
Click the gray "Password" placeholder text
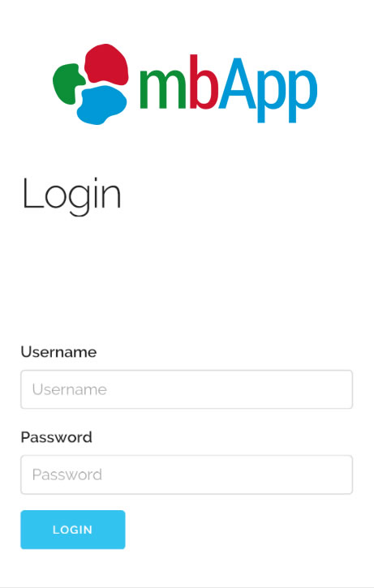(67, 474)
